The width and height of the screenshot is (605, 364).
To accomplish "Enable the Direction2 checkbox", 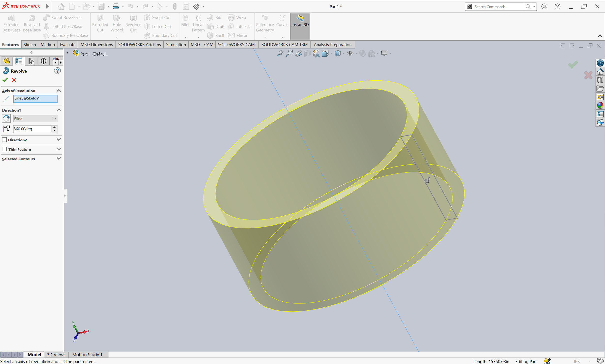I will 4,140.
